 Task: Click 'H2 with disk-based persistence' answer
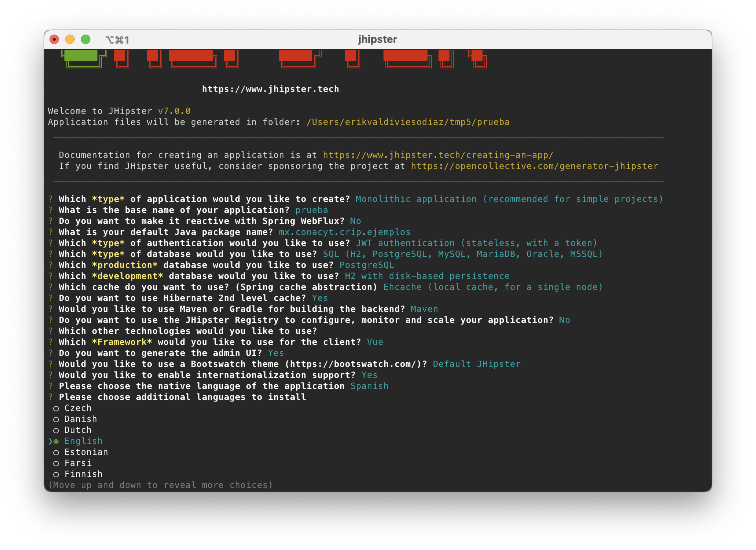pos(427,276)
